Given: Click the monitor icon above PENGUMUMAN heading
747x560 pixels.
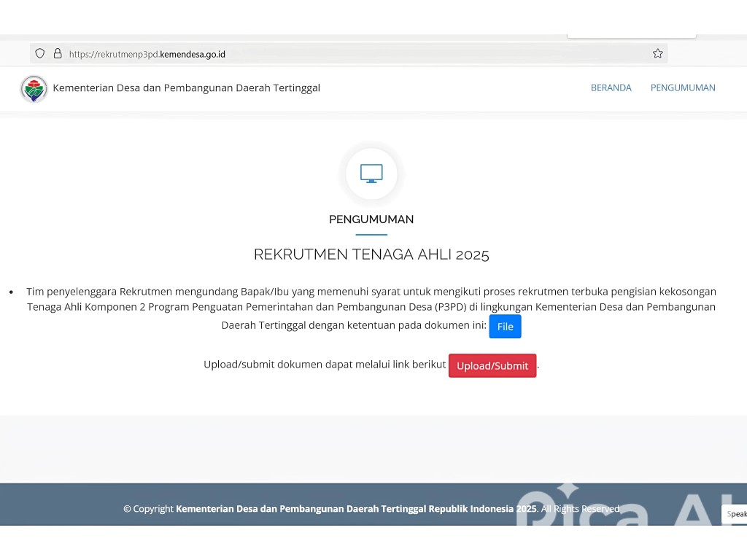Looking at the screenshot, I should click(x=371, y=174).
